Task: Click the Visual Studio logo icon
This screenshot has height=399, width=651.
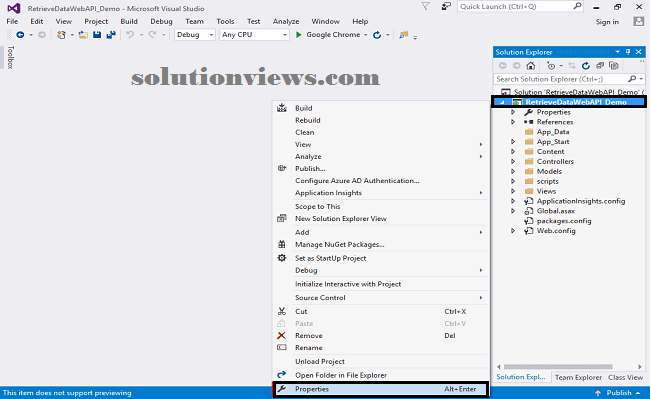Action: (14, 8)
